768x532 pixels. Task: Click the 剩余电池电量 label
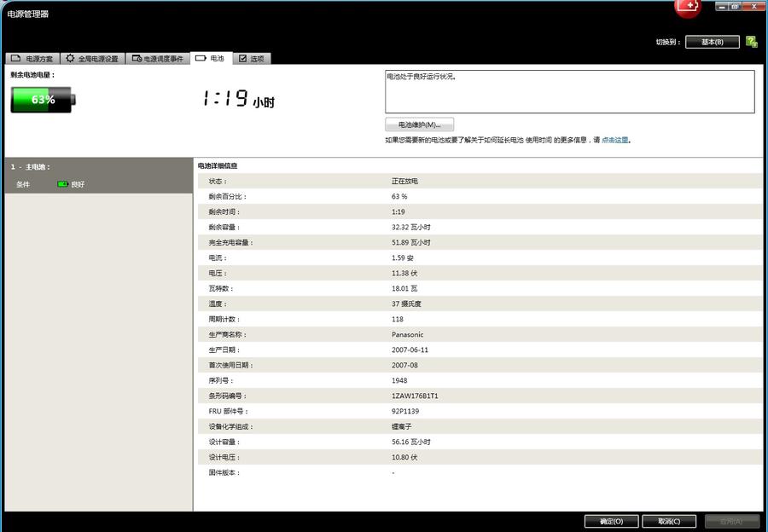32,75
